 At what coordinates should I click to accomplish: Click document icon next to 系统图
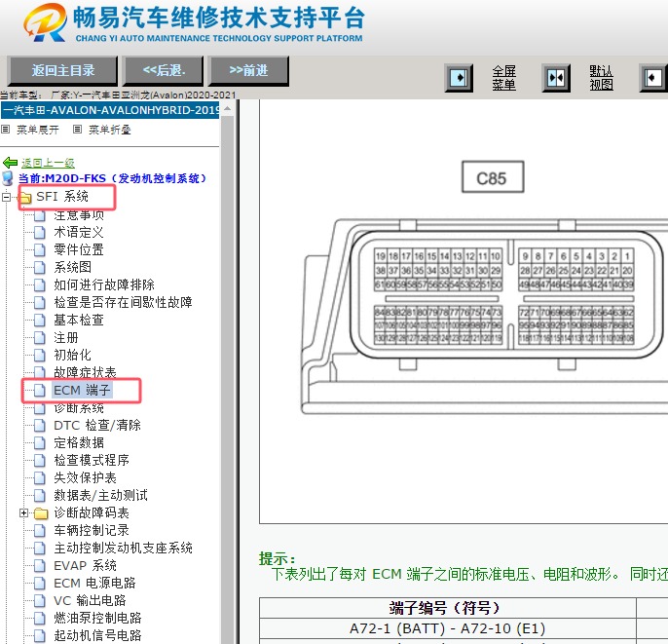[40, 267]
